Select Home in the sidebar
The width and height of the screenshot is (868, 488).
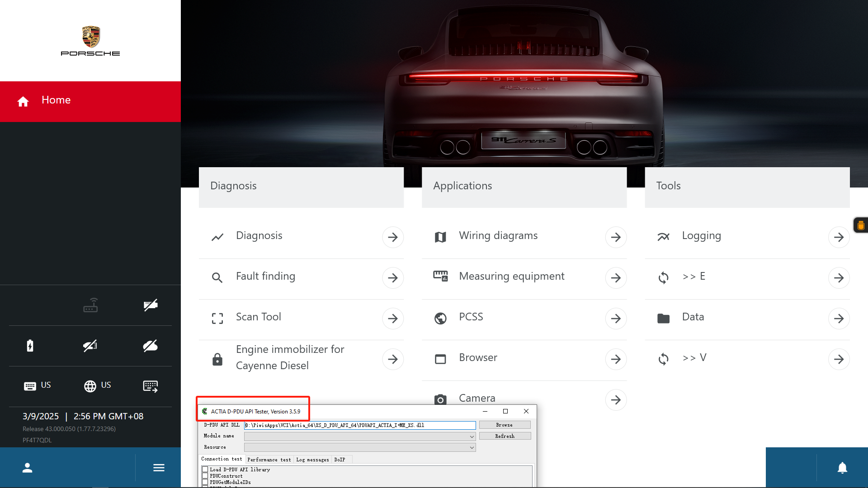tap(90, 101)
